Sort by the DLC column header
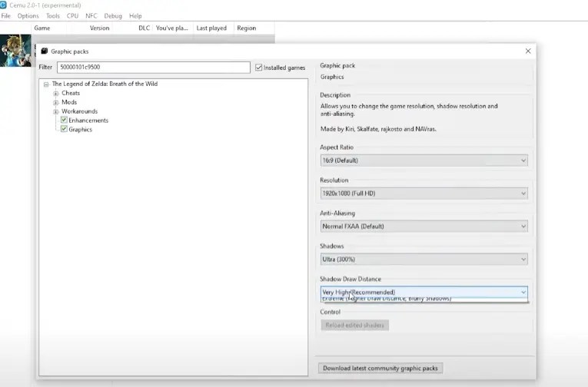 [133, 28]
